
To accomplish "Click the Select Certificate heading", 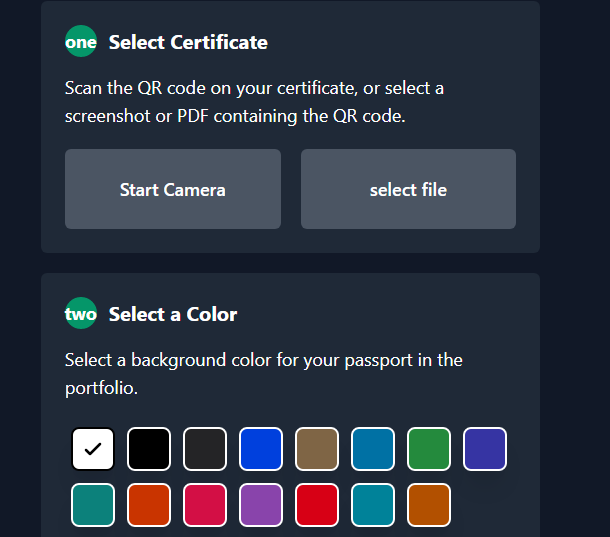I will click(x=188, y=42).
